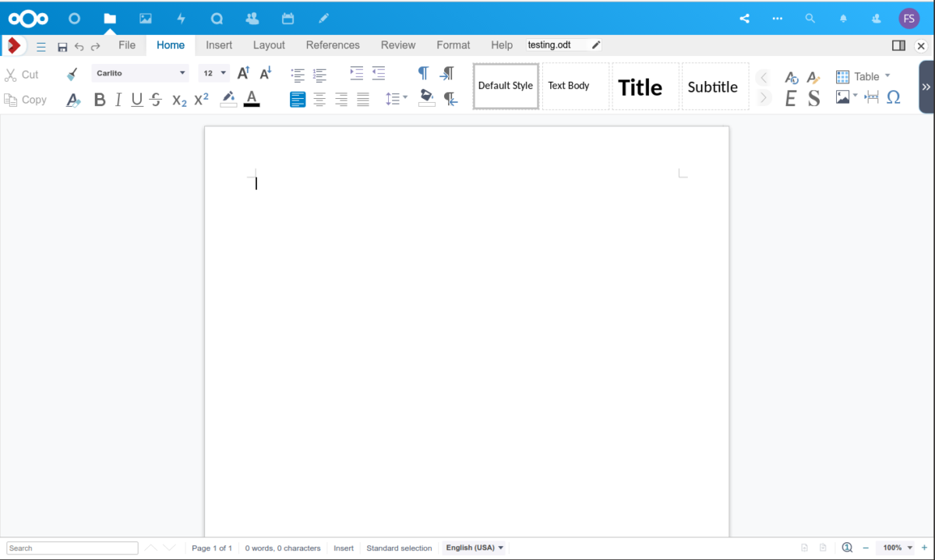
Task: Switch to the Layout tab
Action: coord(269,45)
